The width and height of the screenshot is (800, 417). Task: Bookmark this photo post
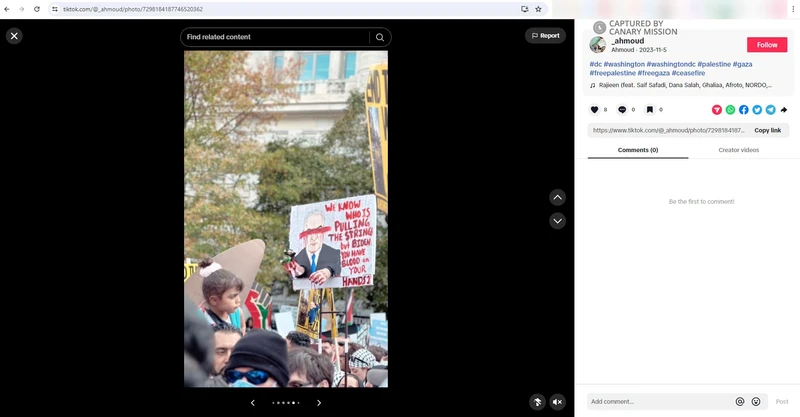[649, 110]
